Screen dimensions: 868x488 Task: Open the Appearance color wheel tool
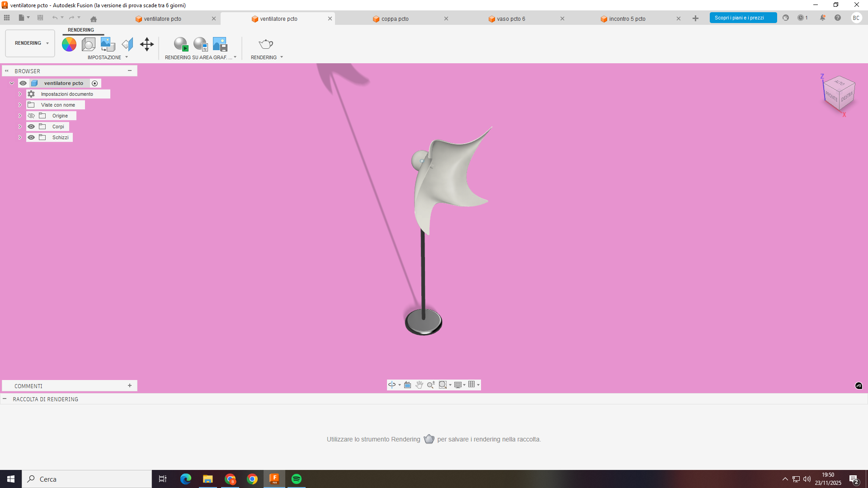point(69,44)
